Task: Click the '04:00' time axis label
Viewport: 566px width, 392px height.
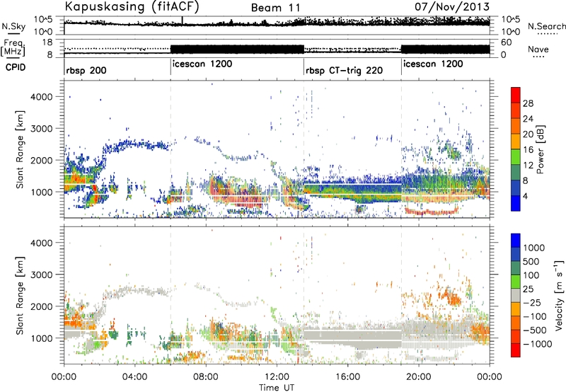Action: tap(135, 377)
